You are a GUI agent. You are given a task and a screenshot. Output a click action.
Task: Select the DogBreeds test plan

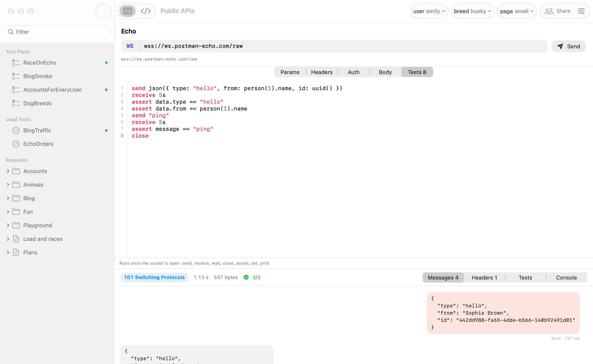pyautogui.click(x=57, y=103)
